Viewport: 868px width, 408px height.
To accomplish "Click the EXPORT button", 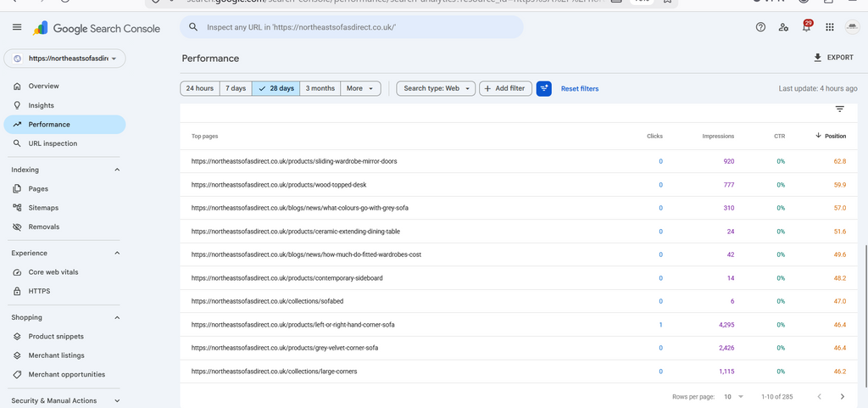I will 834,58.
